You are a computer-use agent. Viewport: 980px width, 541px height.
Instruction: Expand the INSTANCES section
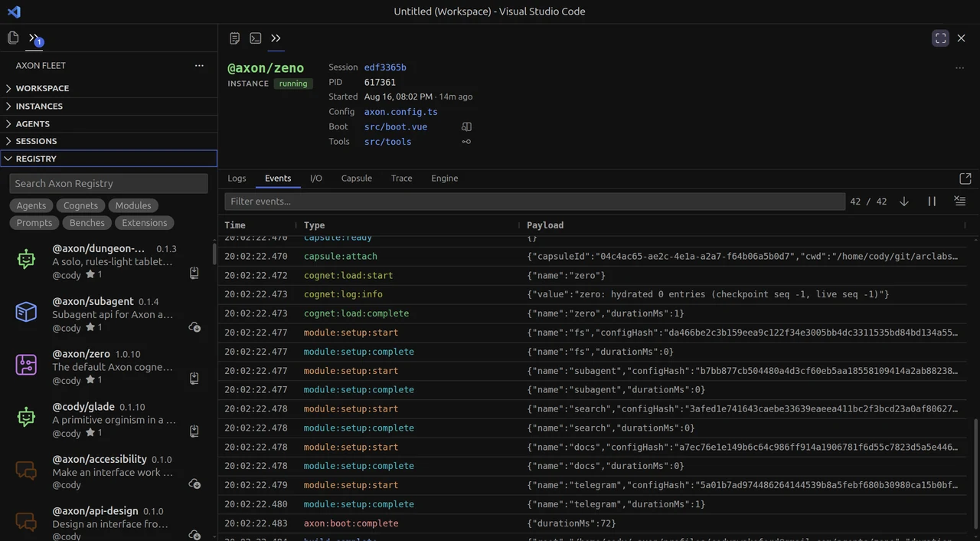109,106
